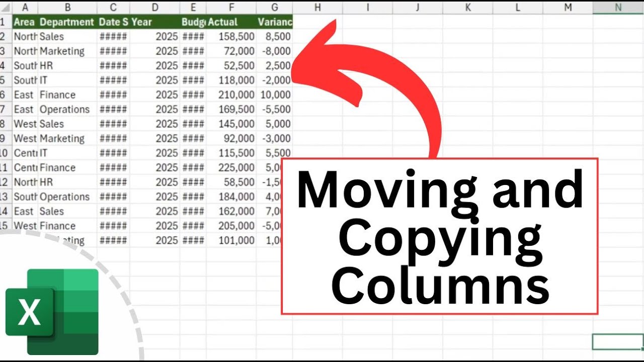Select column L header
This screenshot has width=644, height=362.
click(518, 7)
